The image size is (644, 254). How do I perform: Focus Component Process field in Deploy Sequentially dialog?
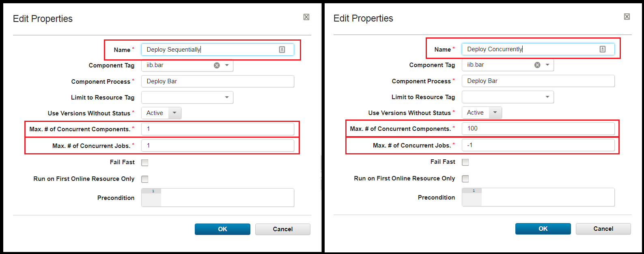tap(218, 81)
